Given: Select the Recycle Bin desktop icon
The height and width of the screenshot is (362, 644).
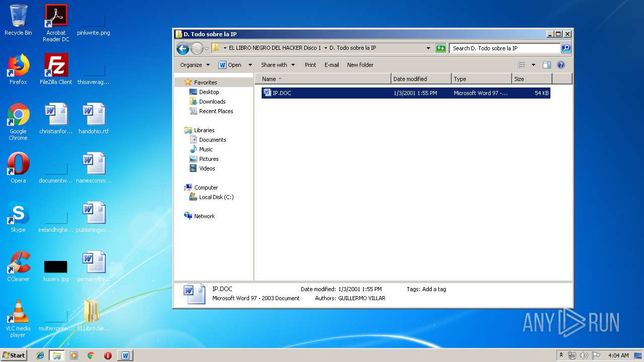Looking at the screenshot, I should [18, 20].
